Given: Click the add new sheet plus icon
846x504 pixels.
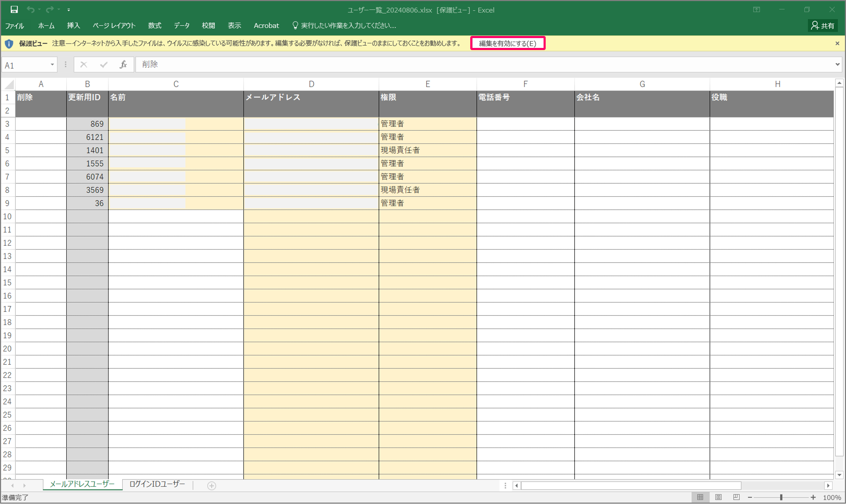Looking at the screenshot, I should click(x=211, y=486).
